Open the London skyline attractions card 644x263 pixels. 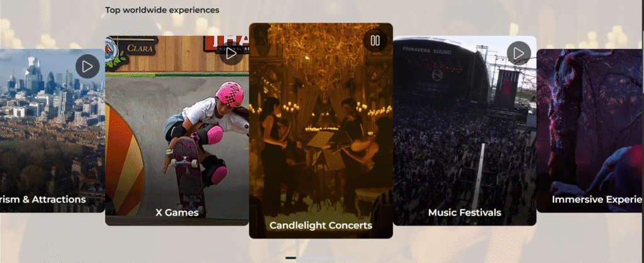(53, 131)
